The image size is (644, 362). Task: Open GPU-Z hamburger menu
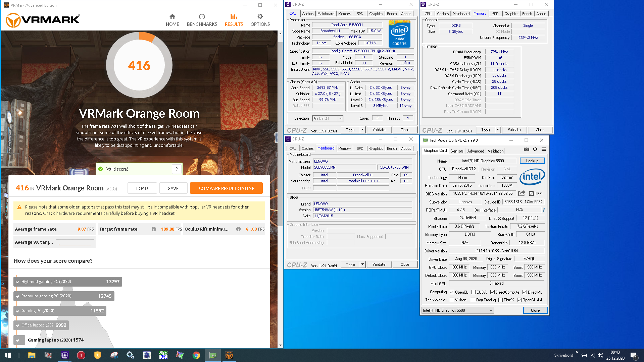pyautogui.click(x=544, y=149)
